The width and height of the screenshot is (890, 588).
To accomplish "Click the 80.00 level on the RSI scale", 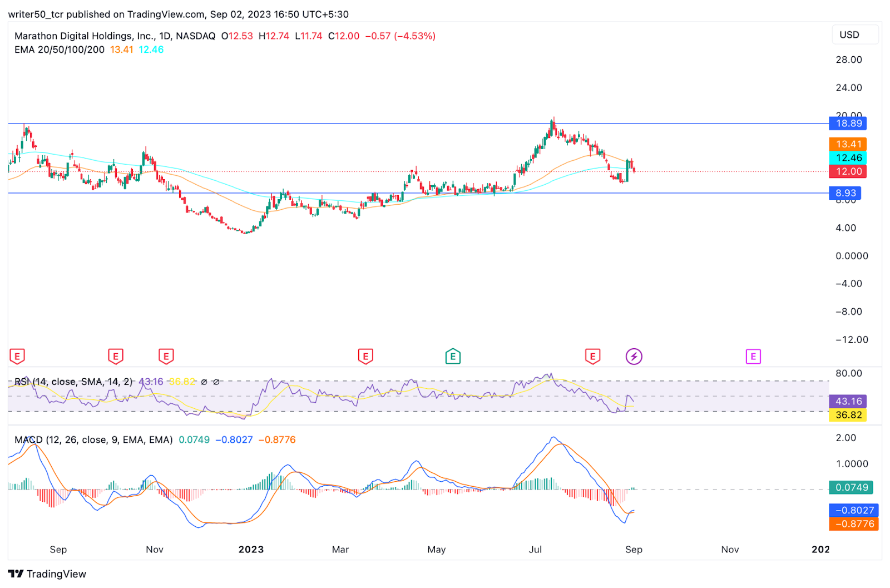I will pyautogui.click(x=849, y=373).
